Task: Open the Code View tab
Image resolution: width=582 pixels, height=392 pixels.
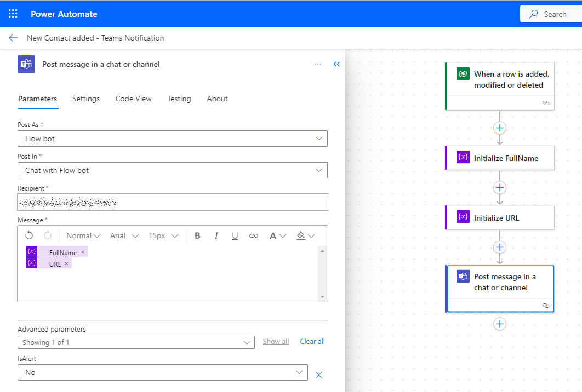Action: (133, 99)
